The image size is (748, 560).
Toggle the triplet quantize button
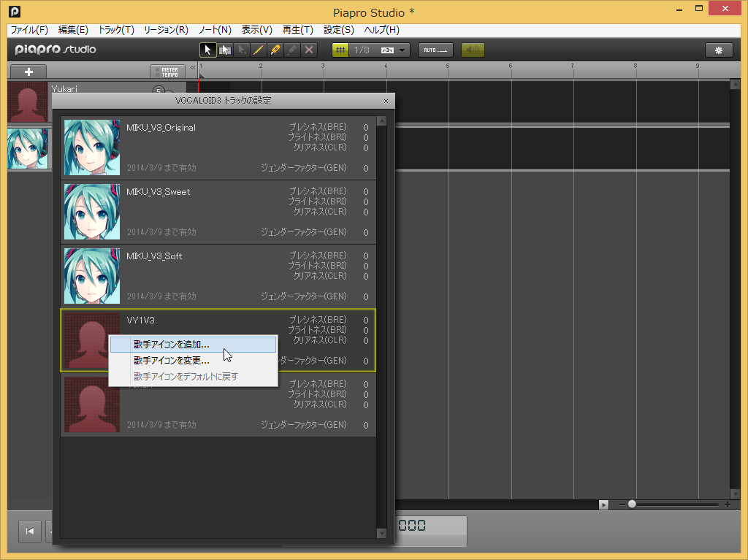coord(387,50)
